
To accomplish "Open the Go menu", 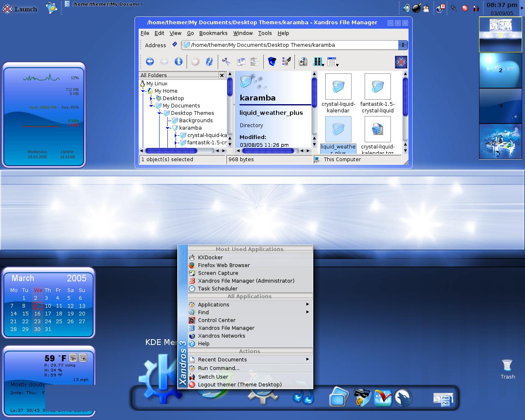I will coord(190,33).
